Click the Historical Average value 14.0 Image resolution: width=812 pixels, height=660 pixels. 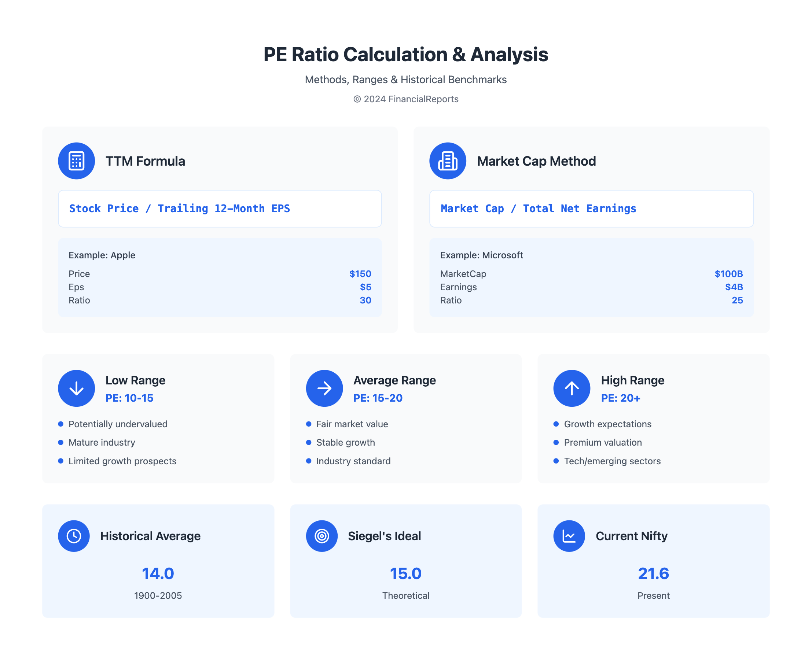pos(158,574)
